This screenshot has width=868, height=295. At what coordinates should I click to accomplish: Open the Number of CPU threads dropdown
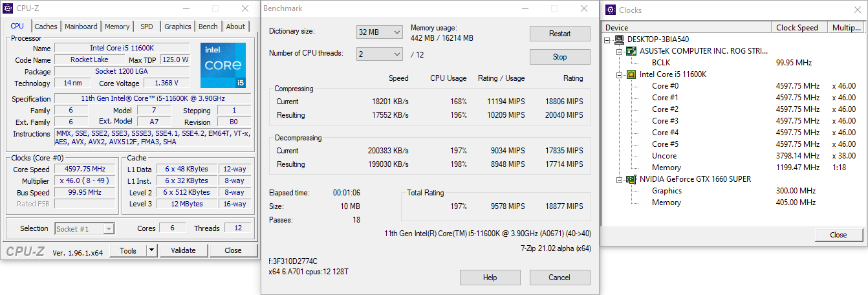tap(378, 54)
